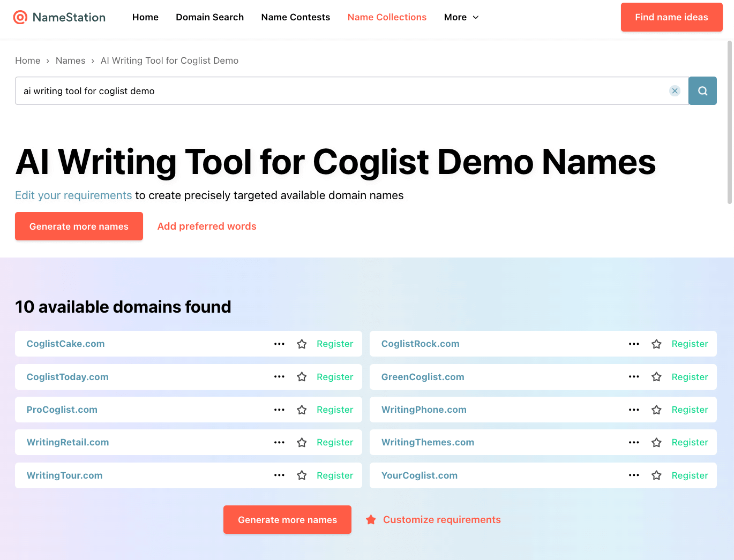
Task: Click Add preferred words
Action: 207,226
